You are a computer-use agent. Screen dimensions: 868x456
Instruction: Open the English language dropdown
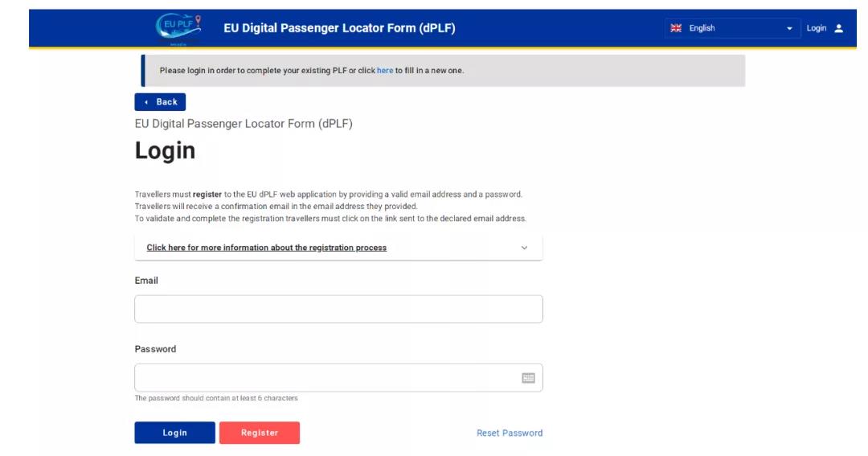pyautogui.click(x=732, y=28)
